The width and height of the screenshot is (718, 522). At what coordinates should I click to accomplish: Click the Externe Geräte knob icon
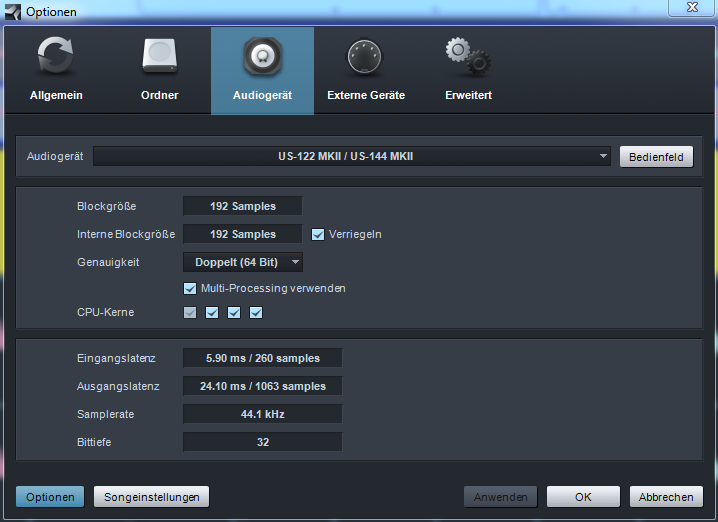364,57
